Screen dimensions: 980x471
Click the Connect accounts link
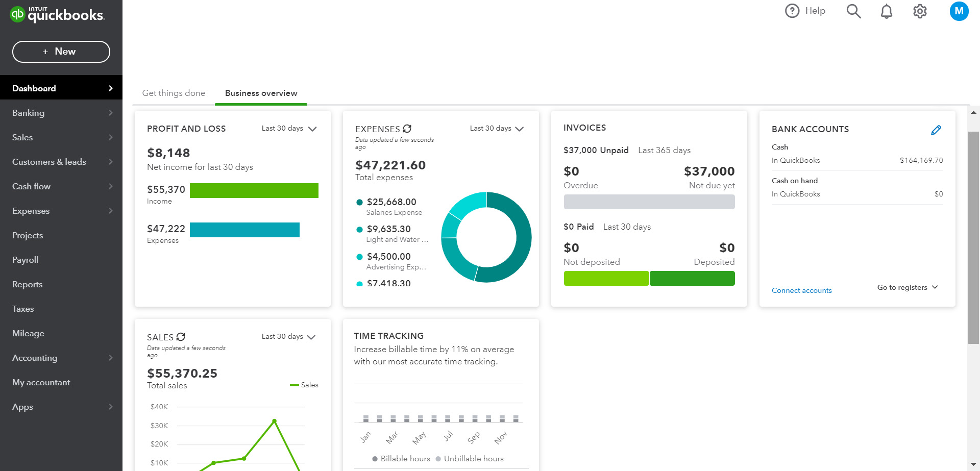(x=801, y=290)
